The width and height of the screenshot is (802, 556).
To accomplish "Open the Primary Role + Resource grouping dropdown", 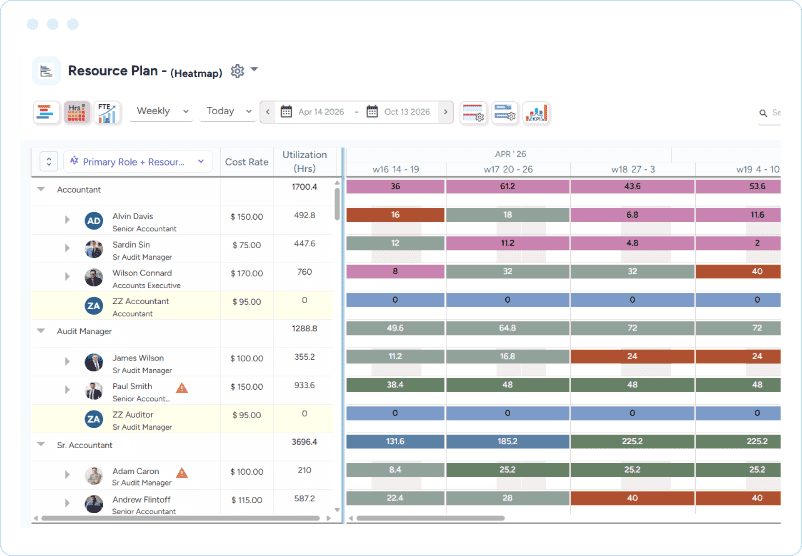I will click(138, 162).
